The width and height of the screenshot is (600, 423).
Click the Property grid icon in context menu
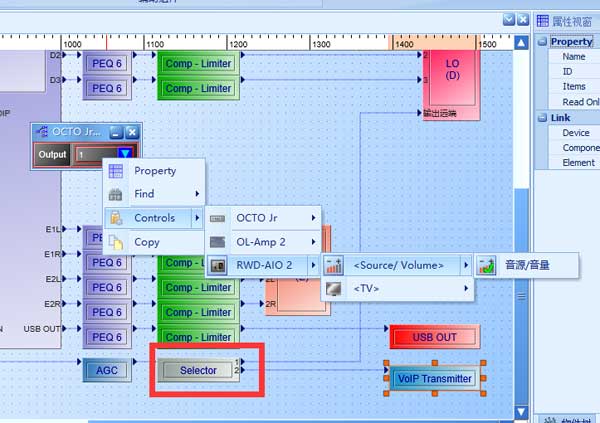[x=116, y=171]
